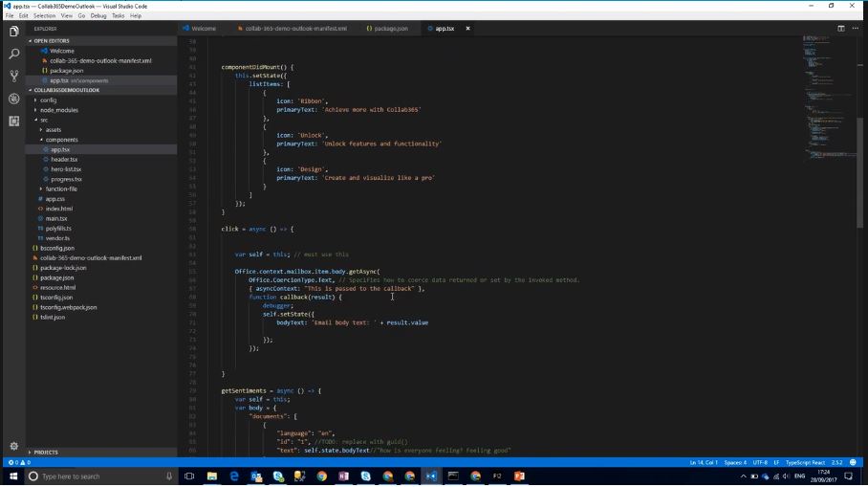Click the split editor icon
The width and height of the screenshot is (868, 487).
tap(841, 29)
